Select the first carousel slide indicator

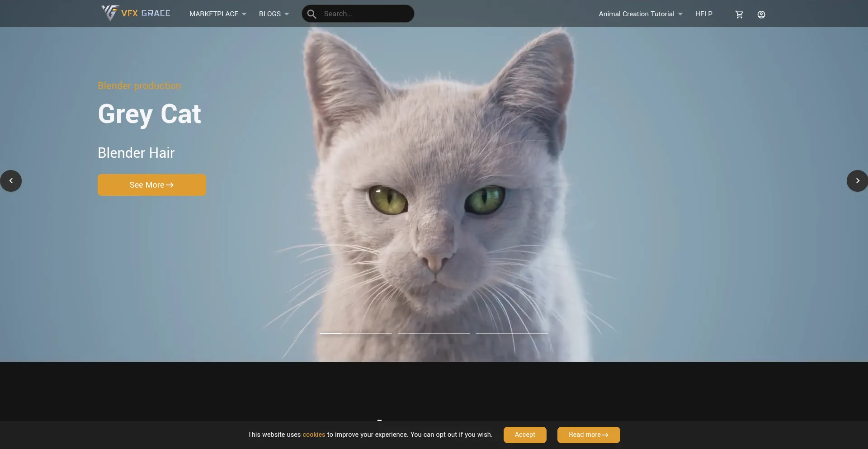pyautogui.click(x=355, y=333)
